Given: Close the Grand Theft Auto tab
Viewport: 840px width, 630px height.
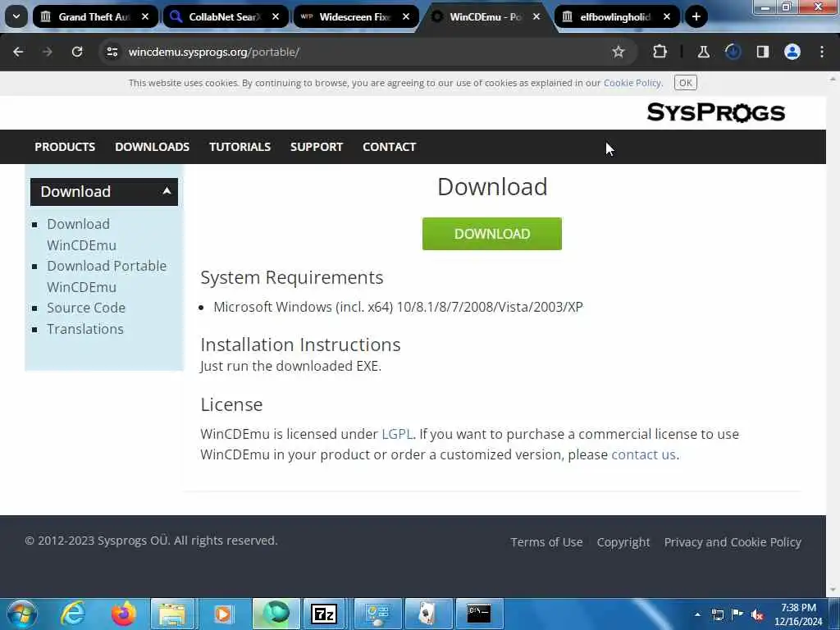Looking at the screenshot, I should pos(145,16).
